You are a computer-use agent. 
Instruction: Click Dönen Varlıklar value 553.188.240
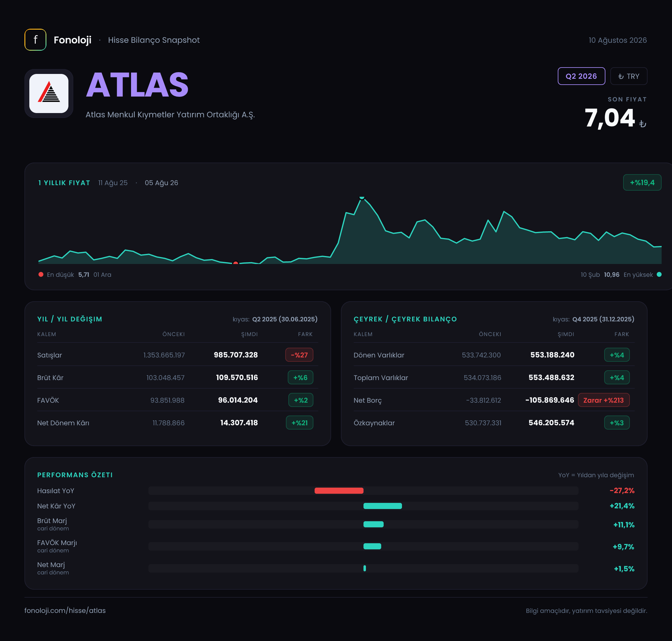click(x=552, y=355)
